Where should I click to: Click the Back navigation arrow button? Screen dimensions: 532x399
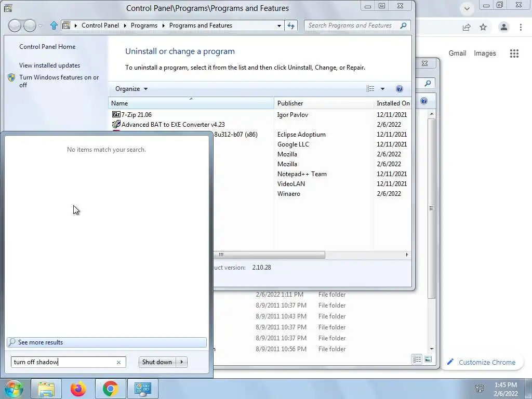pyautogui.click(x=15, y=25)
